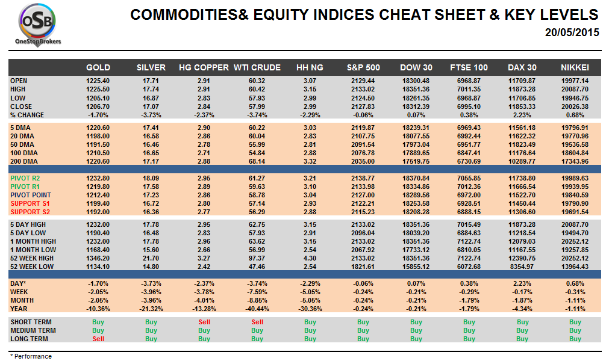The width and height of the screenshot is (606, 364).
Task: Select the PIVOT POINT row label
Action: (x=30, y=195)
